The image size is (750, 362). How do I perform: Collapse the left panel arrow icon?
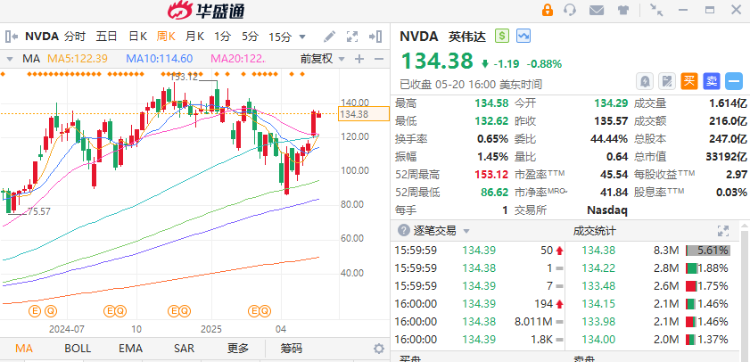tap(11, 37)
